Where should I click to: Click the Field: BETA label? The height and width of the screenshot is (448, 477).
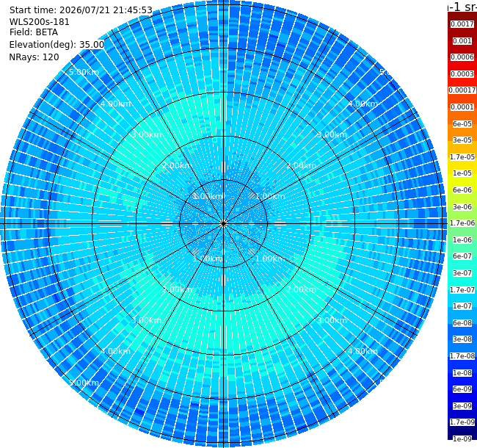tap(34, 32)
